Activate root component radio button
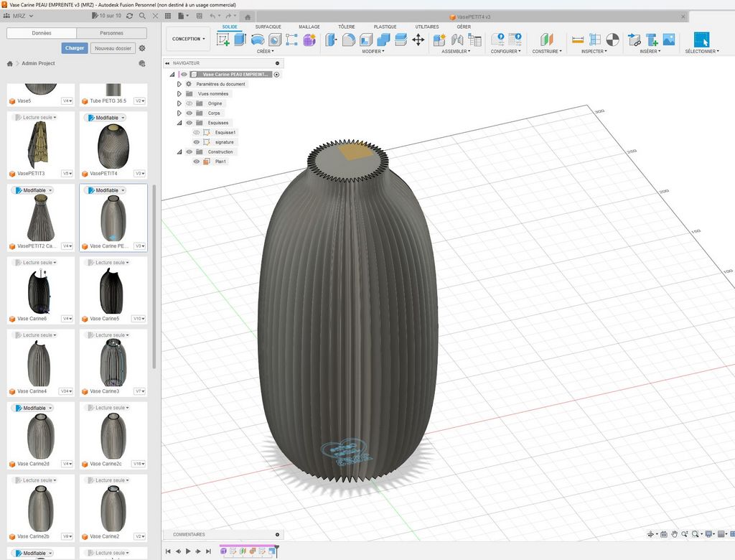Viewport: 735px width, 560px height. tap(276, 74)
